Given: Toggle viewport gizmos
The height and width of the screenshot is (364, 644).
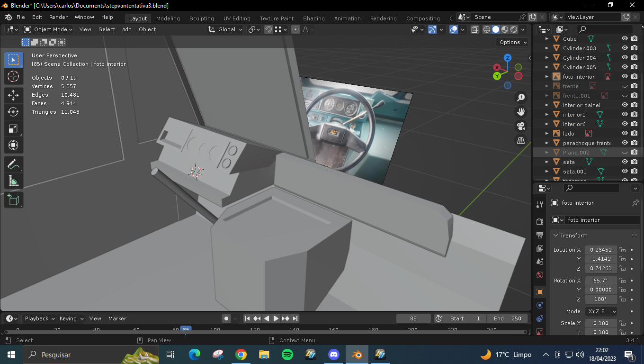Looking at the screenshot, I should [x=432, y=29].
